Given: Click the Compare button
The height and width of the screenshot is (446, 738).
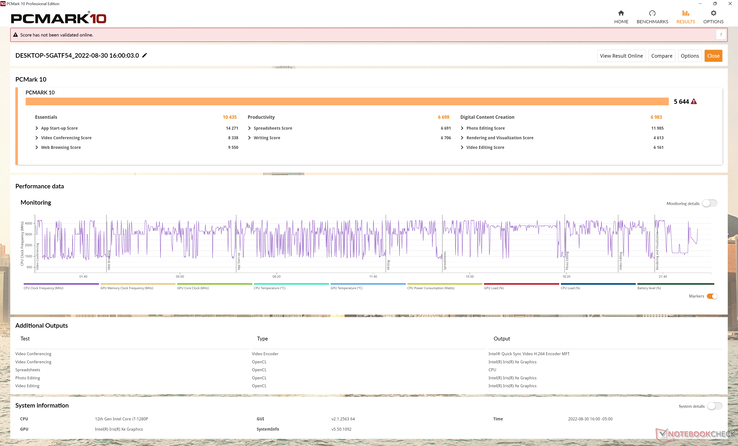Looking at the screenshot, I should (661, 56).
